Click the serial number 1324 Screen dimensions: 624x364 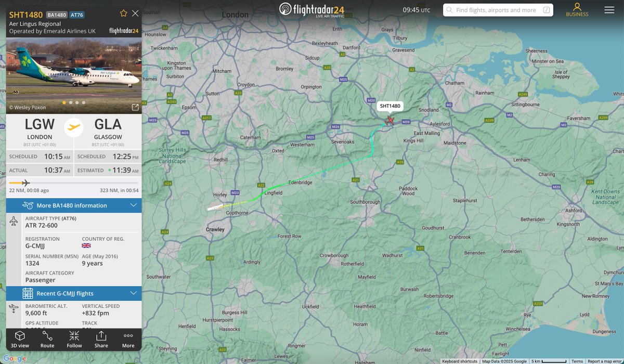(32, 263)
